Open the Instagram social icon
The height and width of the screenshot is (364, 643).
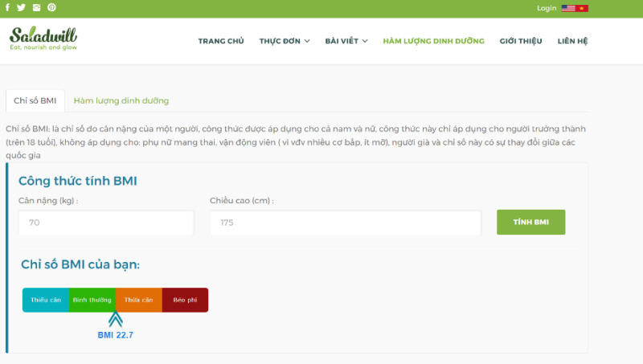(x=36, y=8)
